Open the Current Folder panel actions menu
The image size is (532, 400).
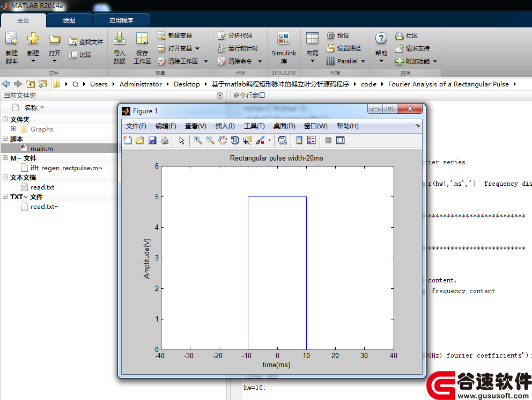tap(220, 96)
